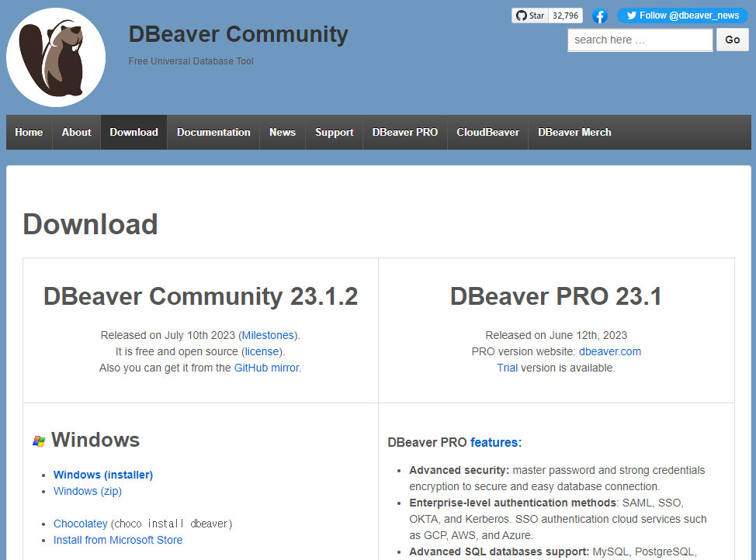The height and width of the screenshot is (560, 756).
Task: Click the 'Released on June 12th, 2023' text
Action: (x=556, y=335)
